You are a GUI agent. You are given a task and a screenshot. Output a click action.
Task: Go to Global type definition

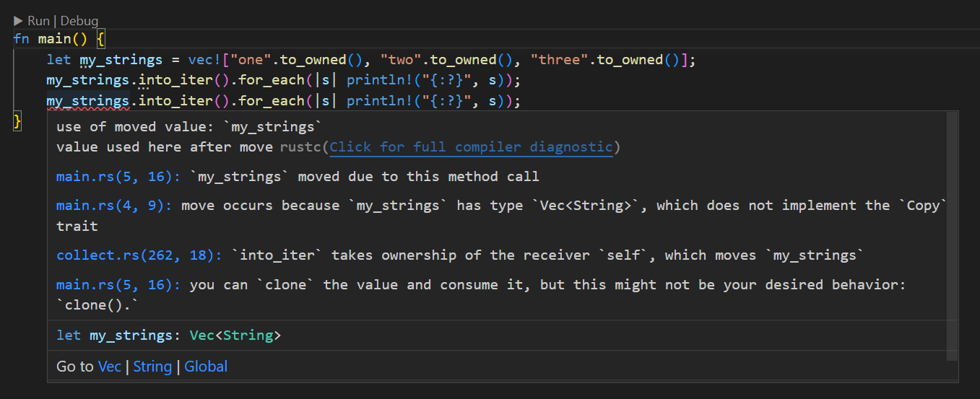tap(206, 367)
